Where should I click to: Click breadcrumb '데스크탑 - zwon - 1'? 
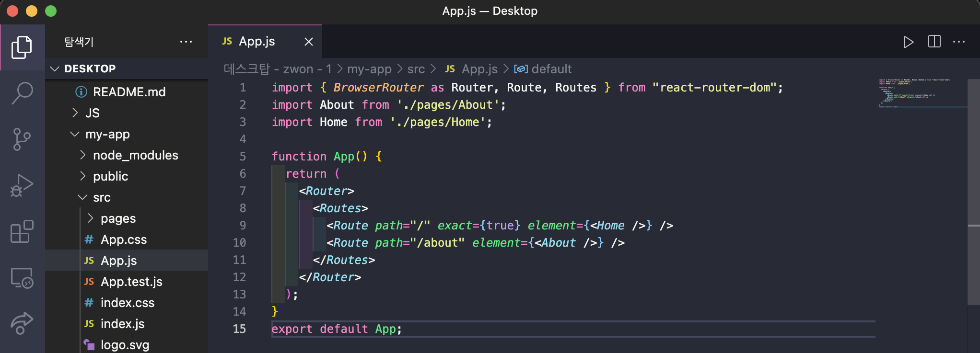coord(278,69)
